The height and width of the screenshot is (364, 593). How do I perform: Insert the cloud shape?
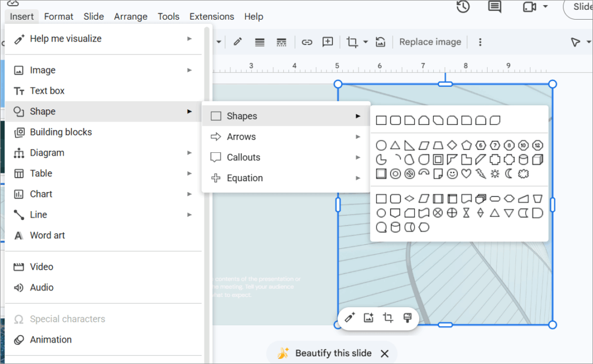click(524, 174)
